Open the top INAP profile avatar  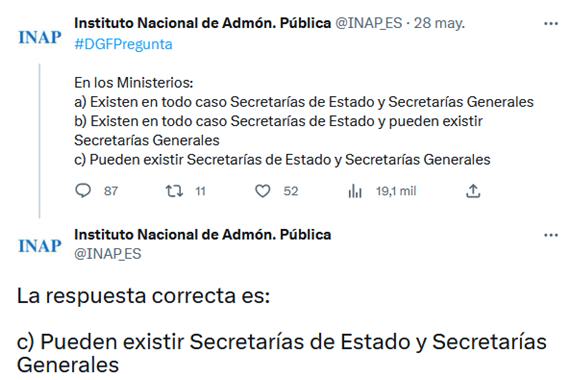[40, 37]
